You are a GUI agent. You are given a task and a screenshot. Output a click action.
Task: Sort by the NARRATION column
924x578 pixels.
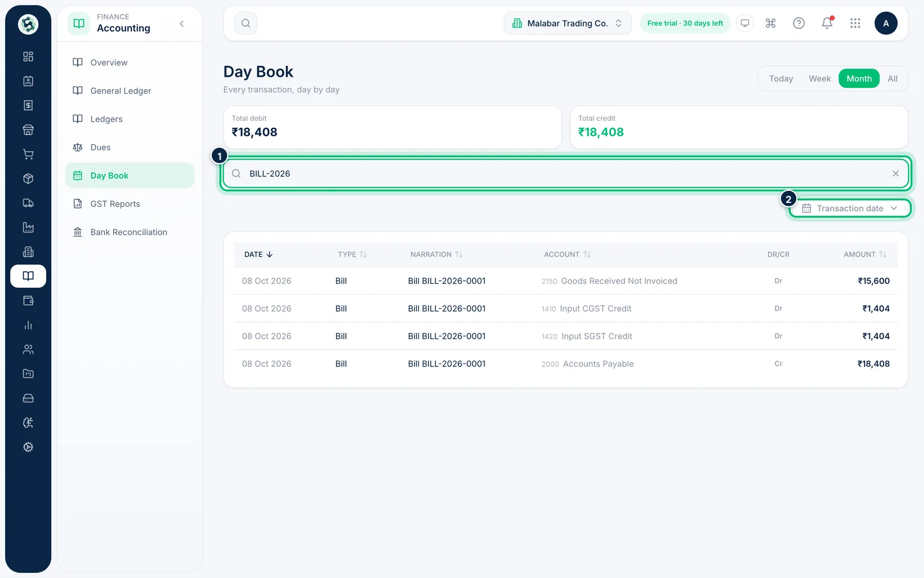point(436,254)
